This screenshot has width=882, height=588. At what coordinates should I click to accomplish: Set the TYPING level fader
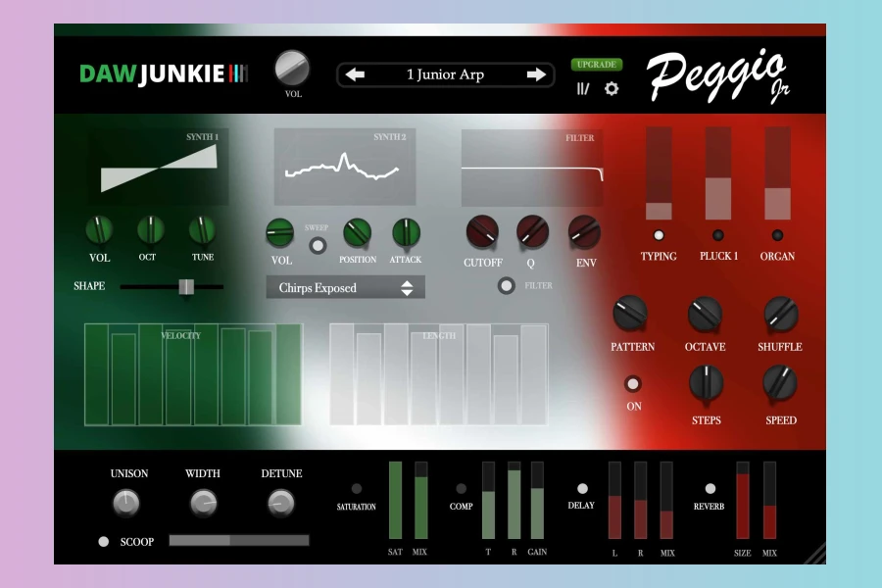pos(659,172)
